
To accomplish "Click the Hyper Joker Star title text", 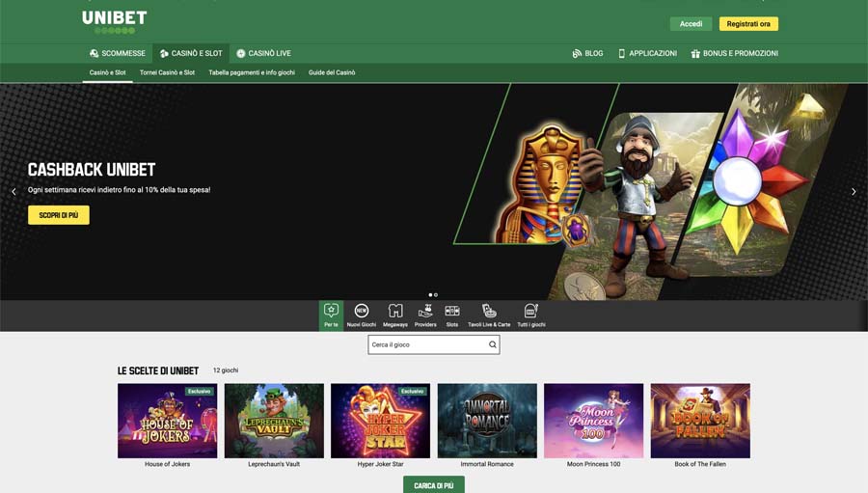I will [x=380, y=464].
